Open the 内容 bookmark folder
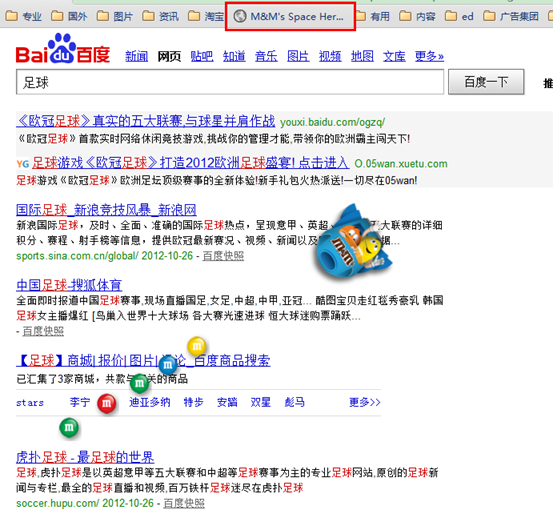Viewport: 553px width, 510px height. 418,16
